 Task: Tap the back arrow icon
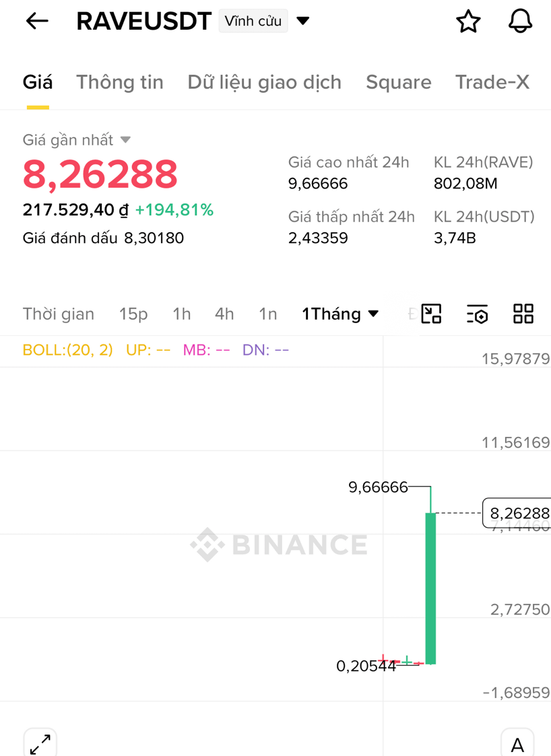[x=37, y=22]
